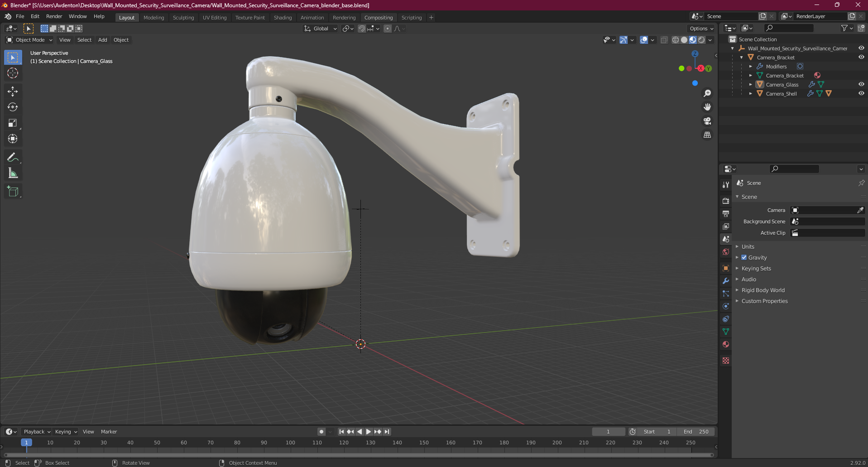Toggle the Gravity checkbox

[744, 257]
